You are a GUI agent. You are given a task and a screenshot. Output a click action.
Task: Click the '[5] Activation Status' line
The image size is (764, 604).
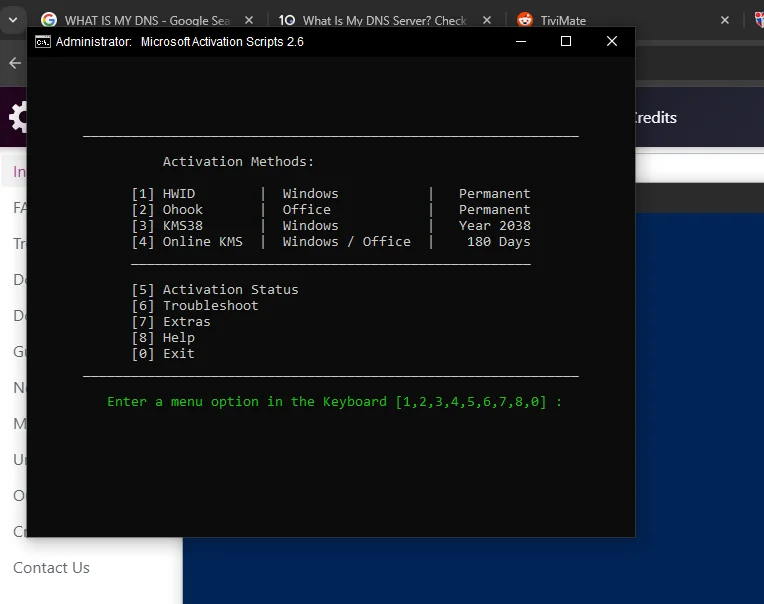coord(215,290)
